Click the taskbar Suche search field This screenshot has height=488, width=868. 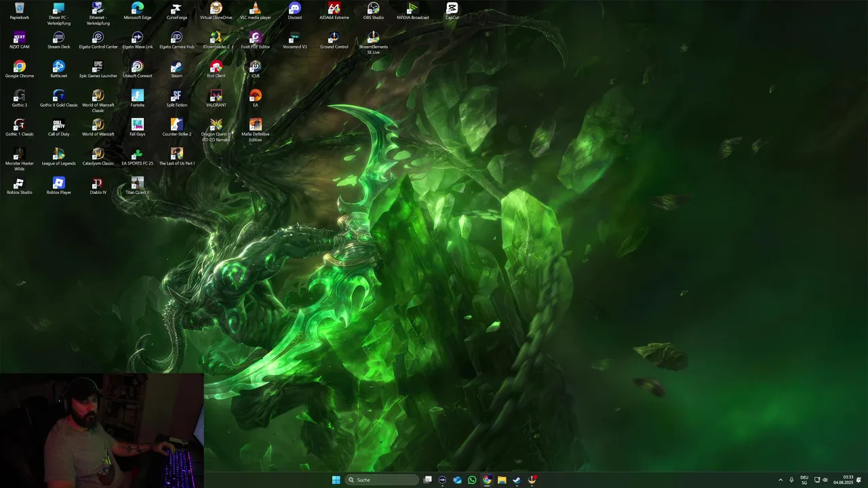click(x=382, y=480)
